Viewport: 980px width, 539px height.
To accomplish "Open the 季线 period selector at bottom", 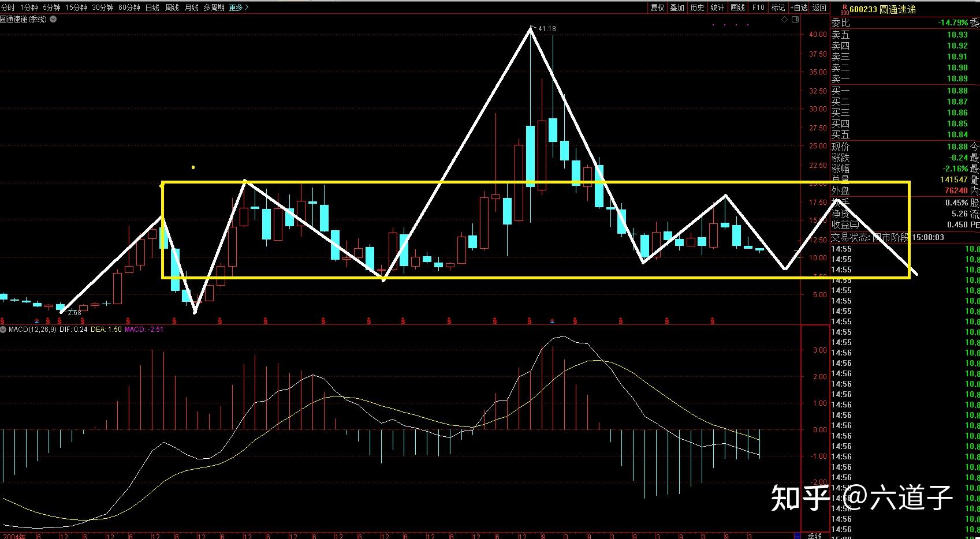I will click(x=814, y=536).
